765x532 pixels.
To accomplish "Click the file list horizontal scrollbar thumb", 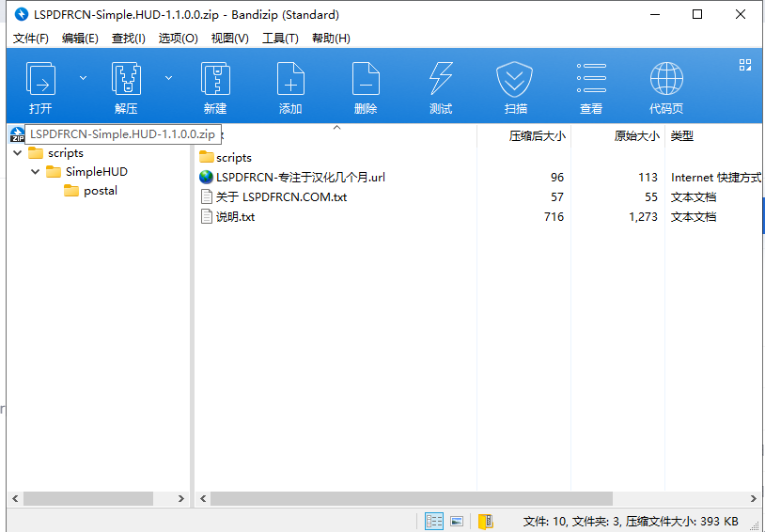I will (412, 498).
